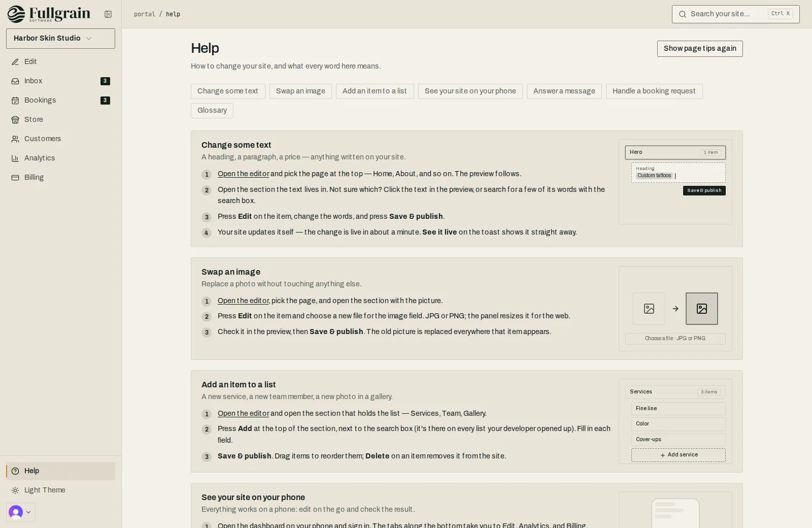812x528 pixels.
Task: Jump to the Change some text topic chip
Action: (x=228, y=91)
